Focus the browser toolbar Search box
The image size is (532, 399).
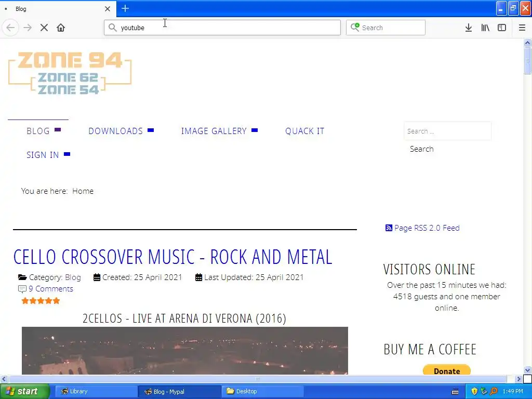click(x=385, y=28)
